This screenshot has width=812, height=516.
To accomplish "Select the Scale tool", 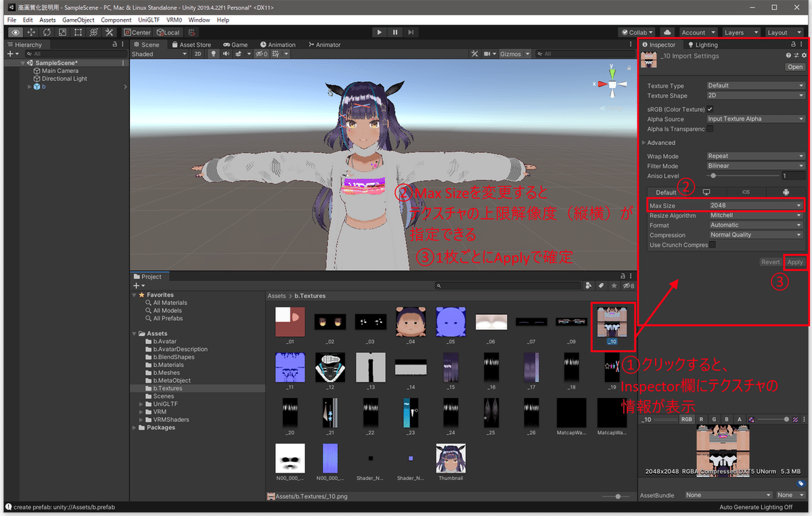I will click(x=62, y=32).
